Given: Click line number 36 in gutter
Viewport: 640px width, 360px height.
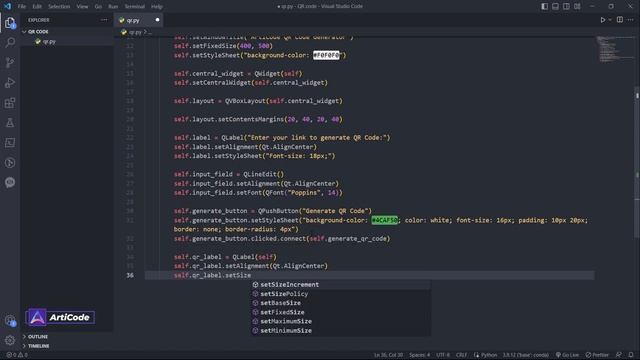Looking at the screenshot, I should 130,276.
